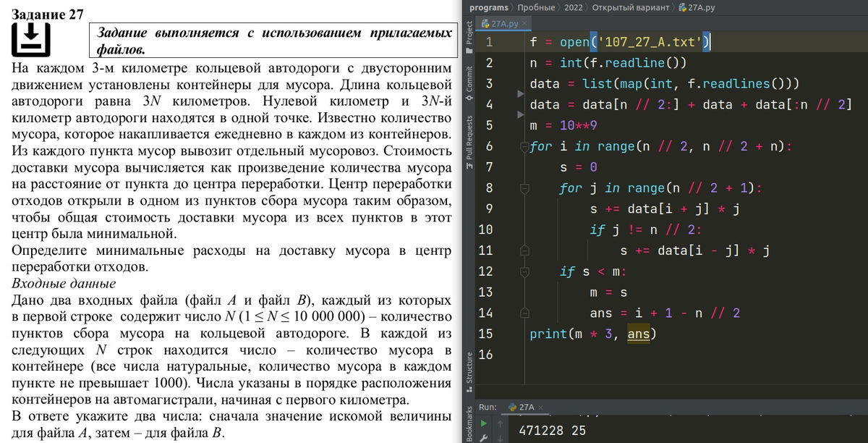
Task: Collapse the outer for loop at line 6
Action: (524, 146)
